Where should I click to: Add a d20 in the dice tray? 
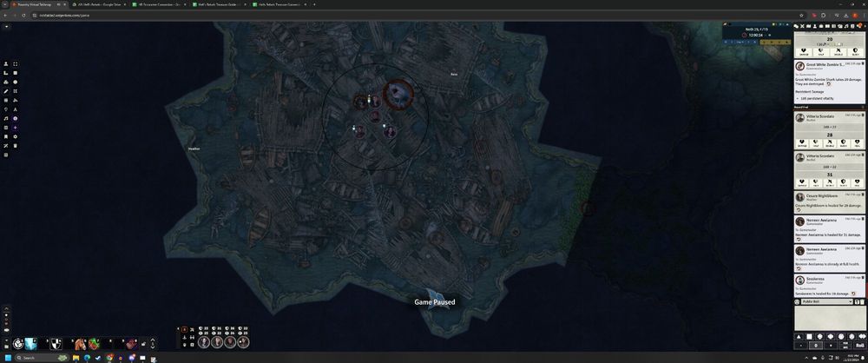[852, 337]
